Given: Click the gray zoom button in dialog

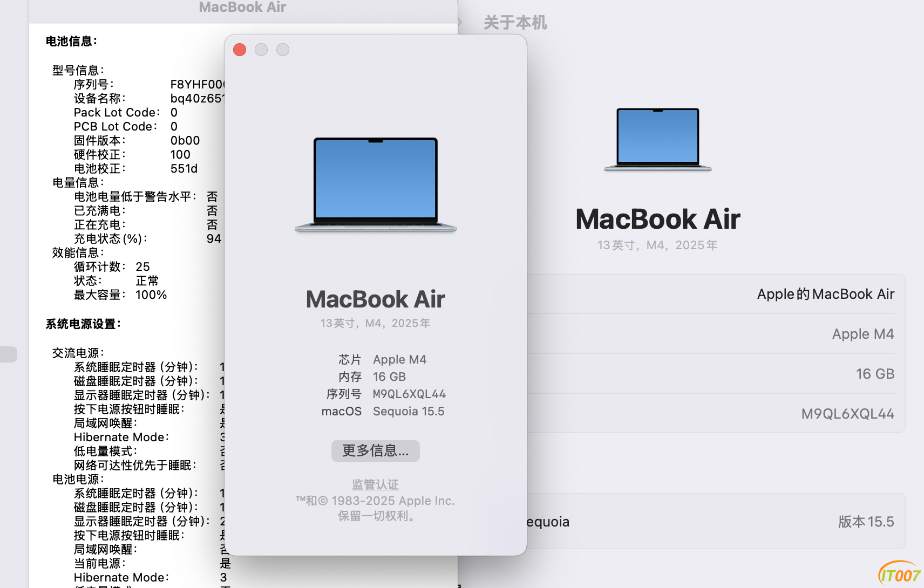Looking at the screenshot, I should [x=283, y=50].
